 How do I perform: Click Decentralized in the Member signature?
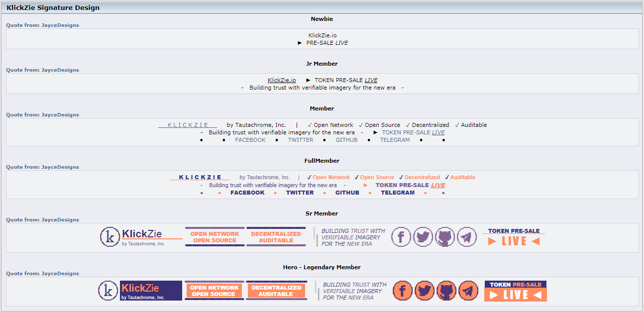click(x=430, y=125)
